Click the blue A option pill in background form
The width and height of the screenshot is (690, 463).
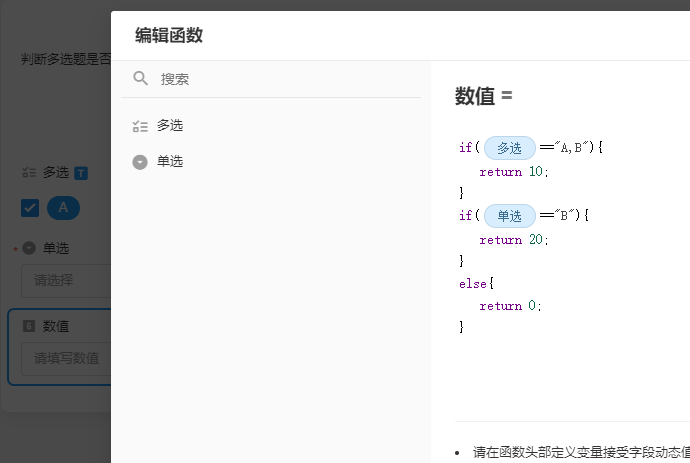tap(63, 208)
